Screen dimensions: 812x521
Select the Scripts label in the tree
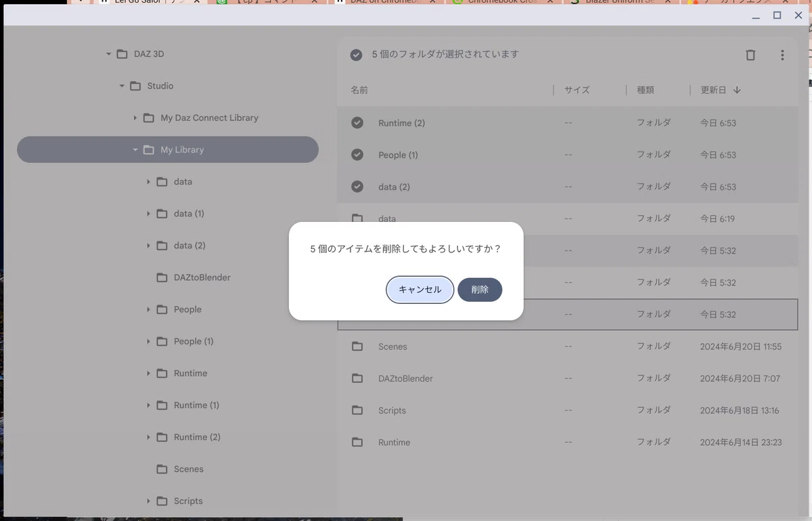coord(188,501)
